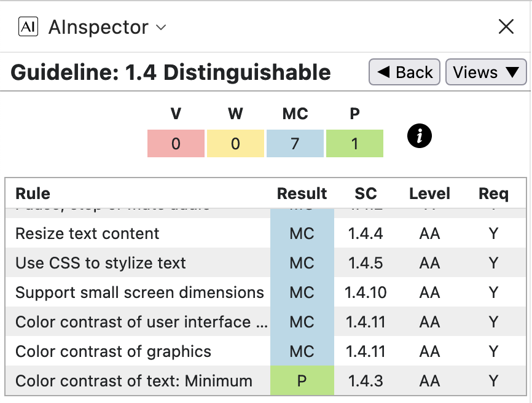Viewport: 532px width, 403px height.
Task: Select Support small screen dimensions rule
Action: tap(139, 292)
